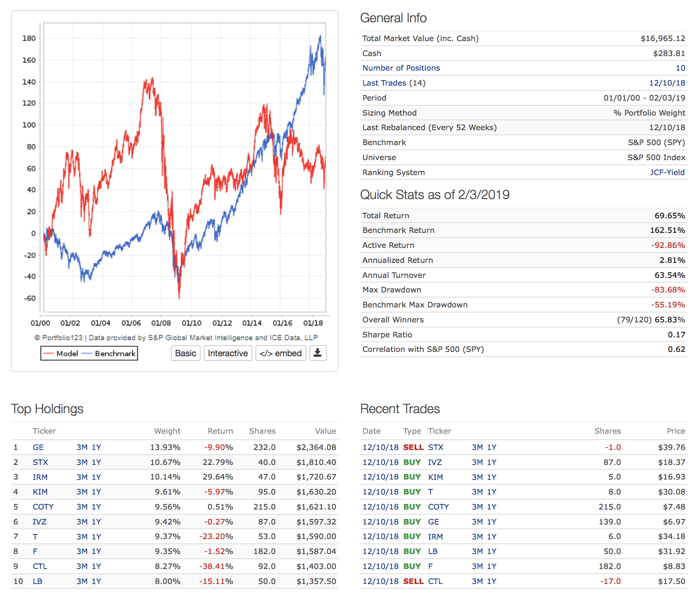This screenshot has height=596, width=700.
Task: Show 1Y chart for LB trade
Action: (492, 551)
